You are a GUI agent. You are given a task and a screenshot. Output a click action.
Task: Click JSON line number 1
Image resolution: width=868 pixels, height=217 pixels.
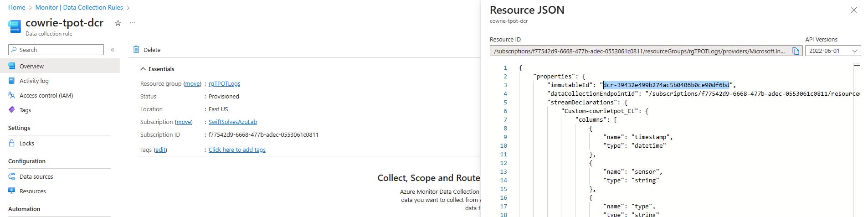pos(505,67)
